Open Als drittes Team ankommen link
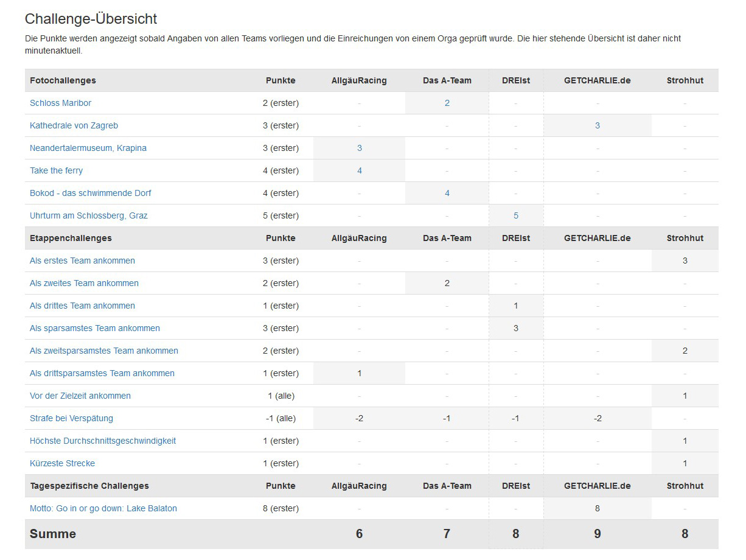The width and height of the screenshot is (746, 560). (82, 306)
